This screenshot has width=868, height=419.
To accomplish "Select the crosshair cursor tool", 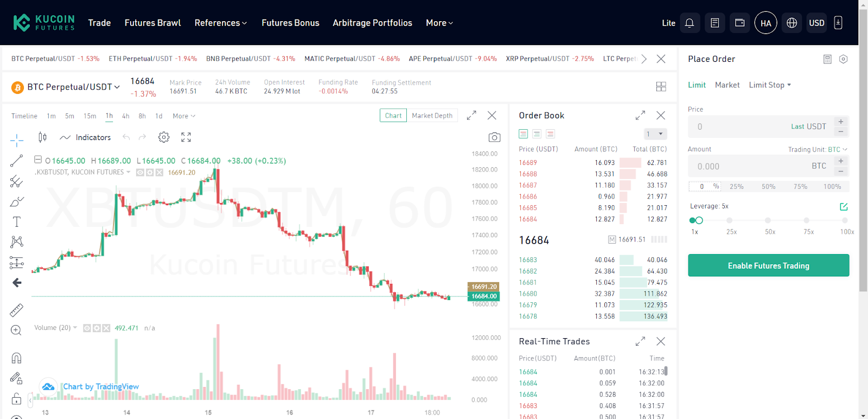I will pyautogui.click(x=17, y=140).
